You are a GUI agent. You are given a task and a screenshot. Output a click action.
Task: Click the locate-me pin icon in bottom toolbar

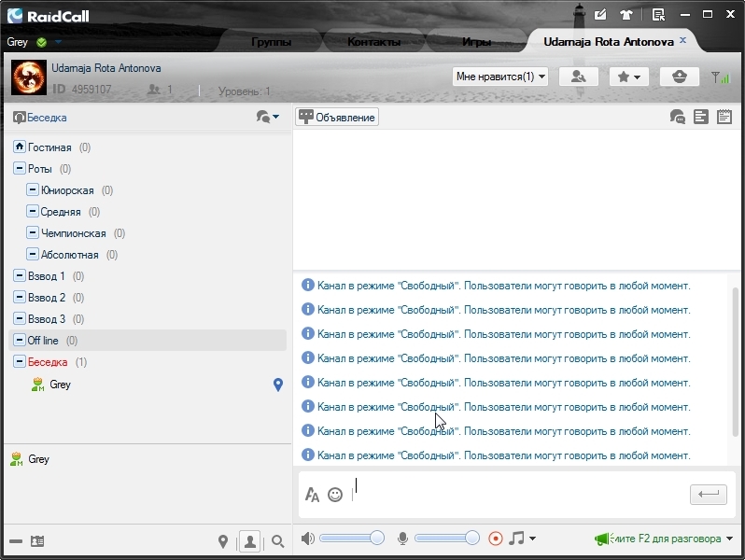[223, 541]
